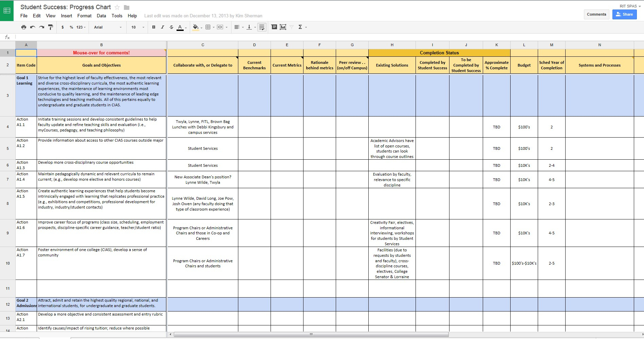Viewport: 644px width, 339px height.
Task: Open the Arial font dropdown
Action: coord(108,27)
